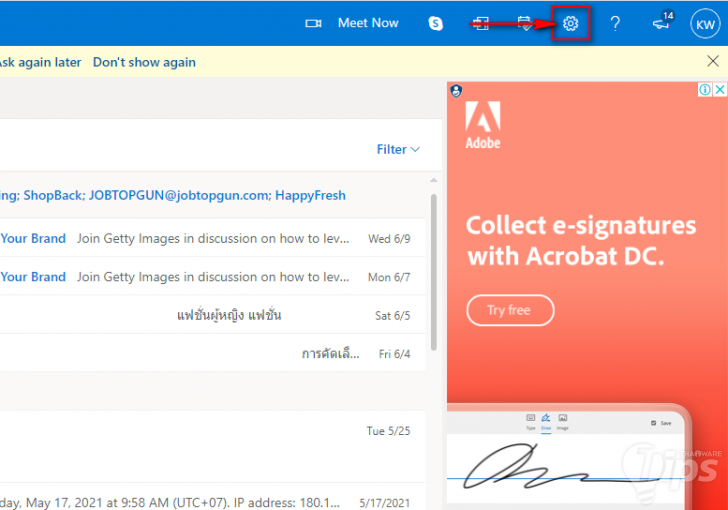The image size is (728, 510).
Task: Open Getty Images email dated Mon 6/7
Action: (213, 277)
